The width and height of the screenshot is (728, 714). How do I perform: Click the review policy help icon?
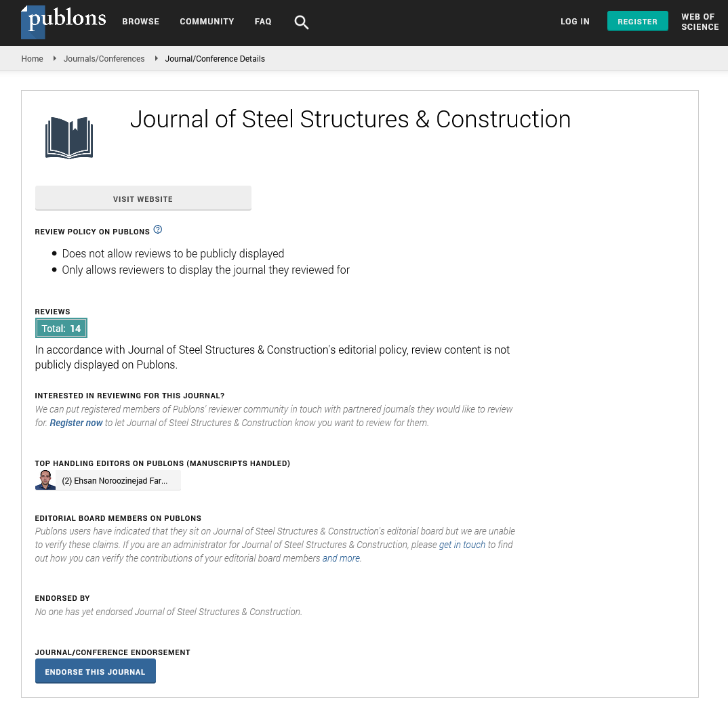click(158, 230)
